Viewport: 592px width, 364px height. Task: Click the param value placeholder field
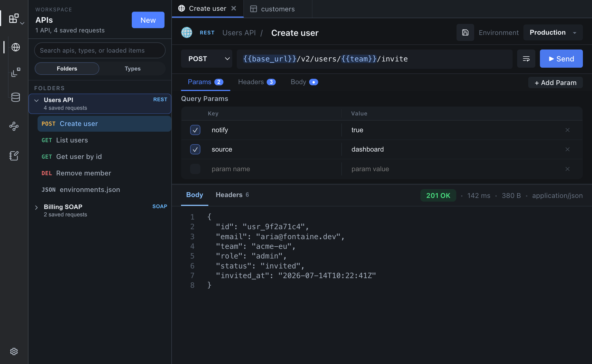click(x=370, y=169)
